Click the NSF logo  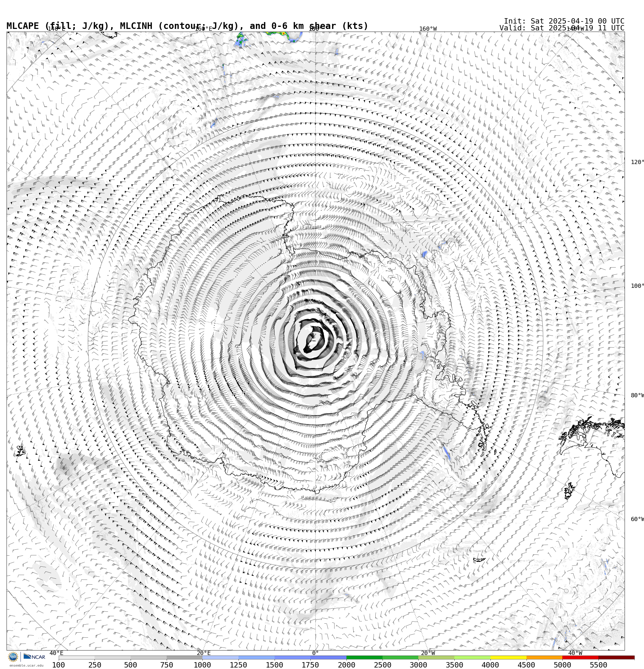pyautogui.click(x=13, y=657)
